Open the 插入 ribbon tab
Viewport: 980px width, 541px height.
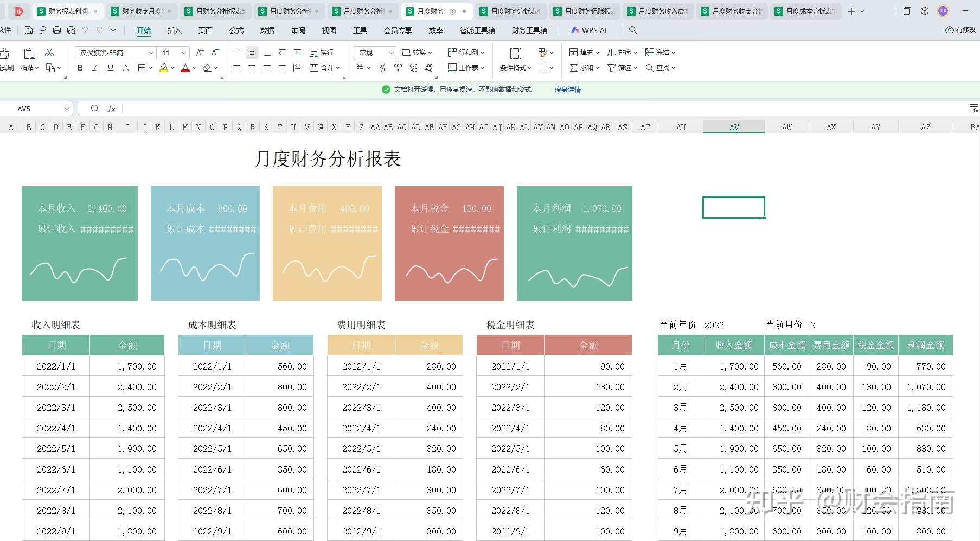coord(175,30)
